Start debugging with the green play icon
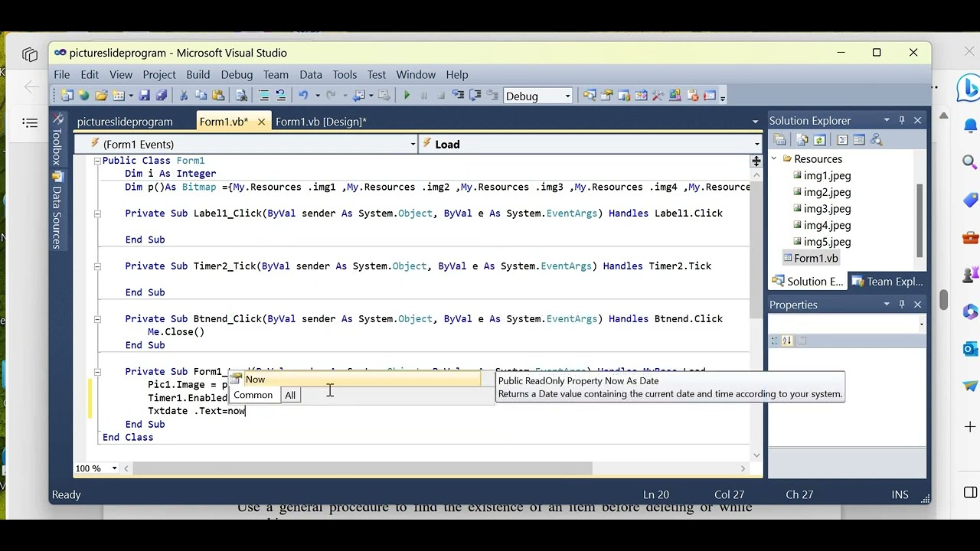Image resolution: width=980 pixels, height=551 pixels. tap(407, 96)
